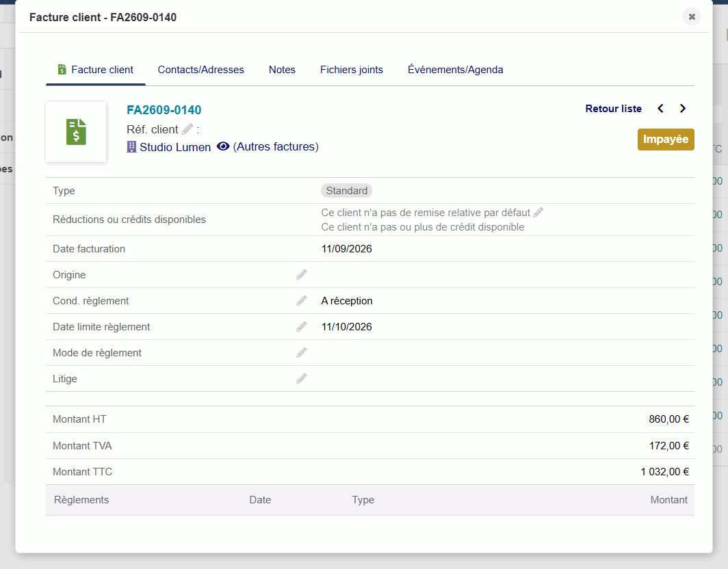Click the Montant TTC value 1 032,00 €
This screenshot has width=728, height=569.
tap(665, 471)
